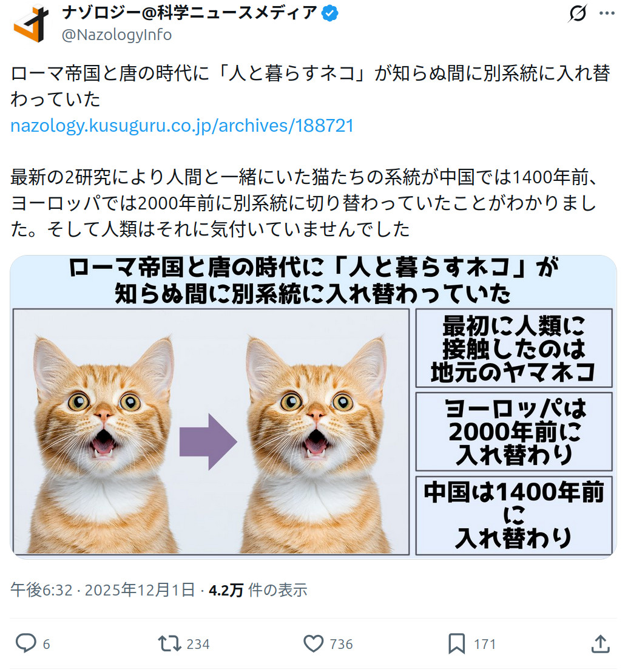Click the bookmark count 171
628x672 pixels.
[x=484, y=644]
